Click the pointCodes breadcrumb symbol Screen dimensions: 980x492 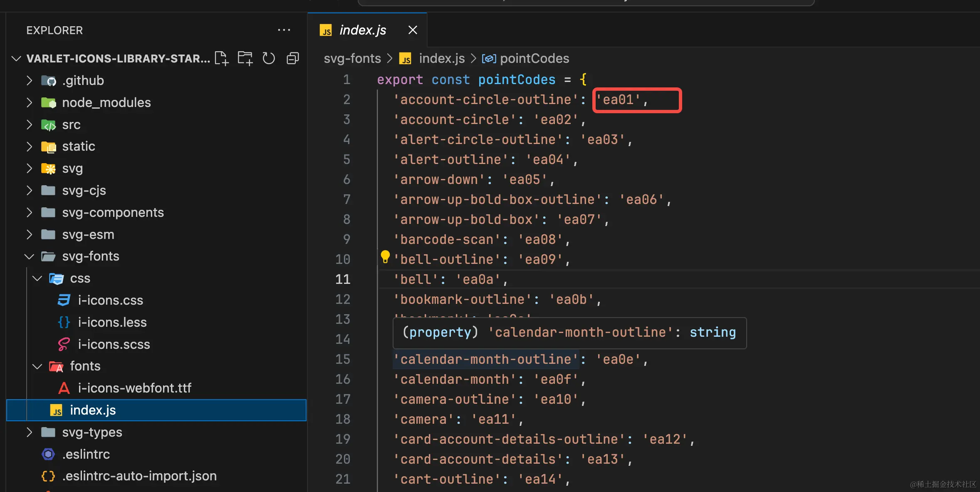534,58
